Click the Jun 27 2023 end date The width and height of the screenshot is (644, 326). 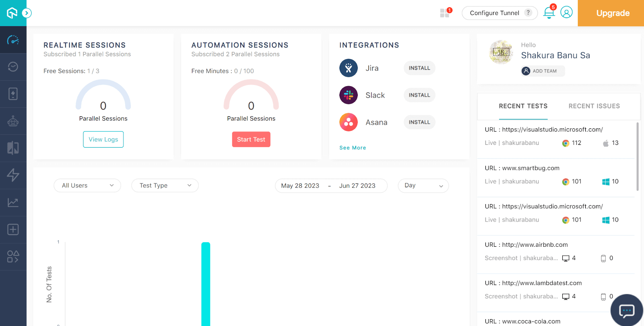pyautogui.click(x=357, y=186)
